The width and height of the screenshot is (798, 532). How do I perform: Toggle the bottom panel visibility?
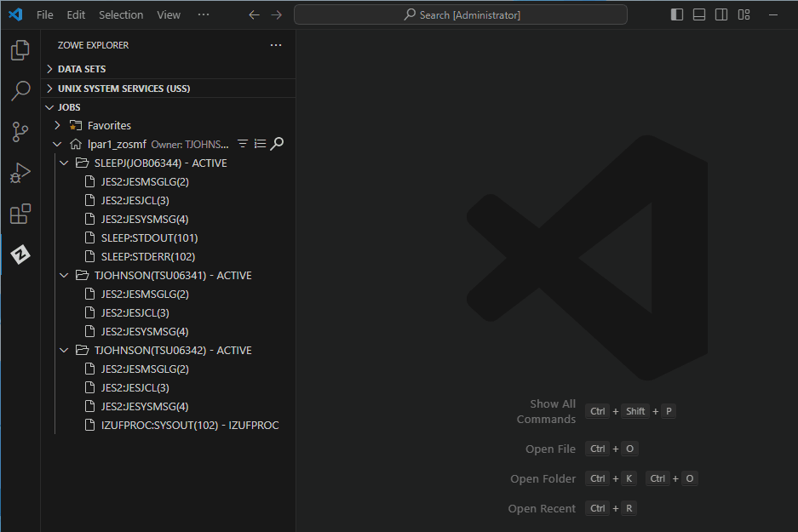[699, 14]
